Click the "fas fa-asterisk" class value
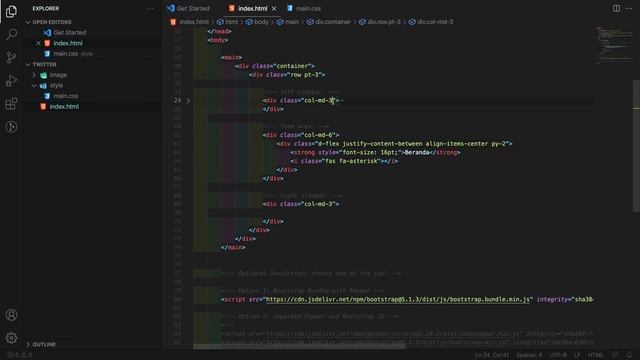This screenshot has height=360, width=640. 351,161
